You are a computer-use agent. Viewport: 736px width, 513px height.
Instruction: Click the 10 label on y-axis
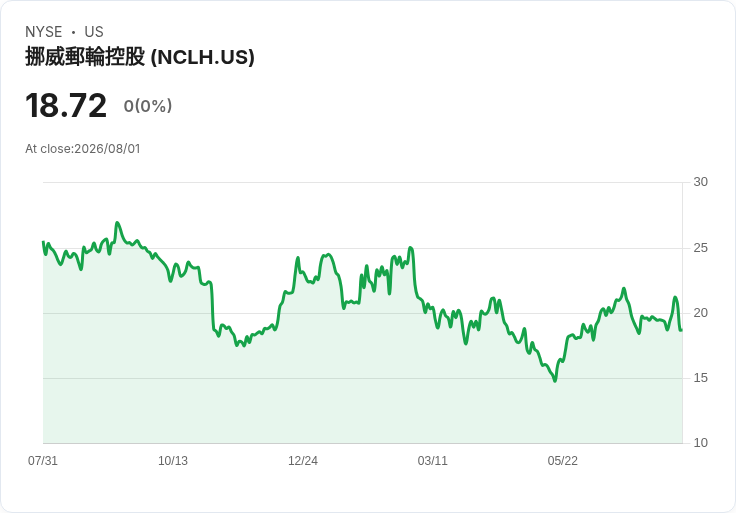[700, 443]
